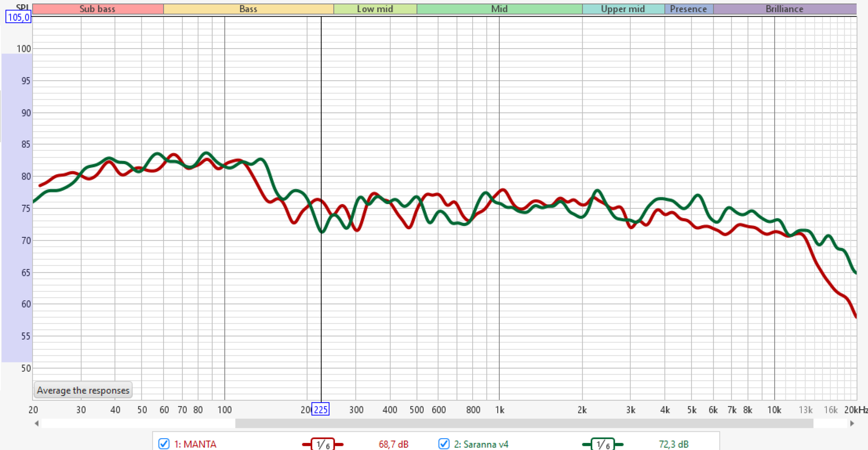Viewport: 868px width, 450px height.
Task: Click the 68,7 dB MANTA value
Action: [x=393, y=444]
